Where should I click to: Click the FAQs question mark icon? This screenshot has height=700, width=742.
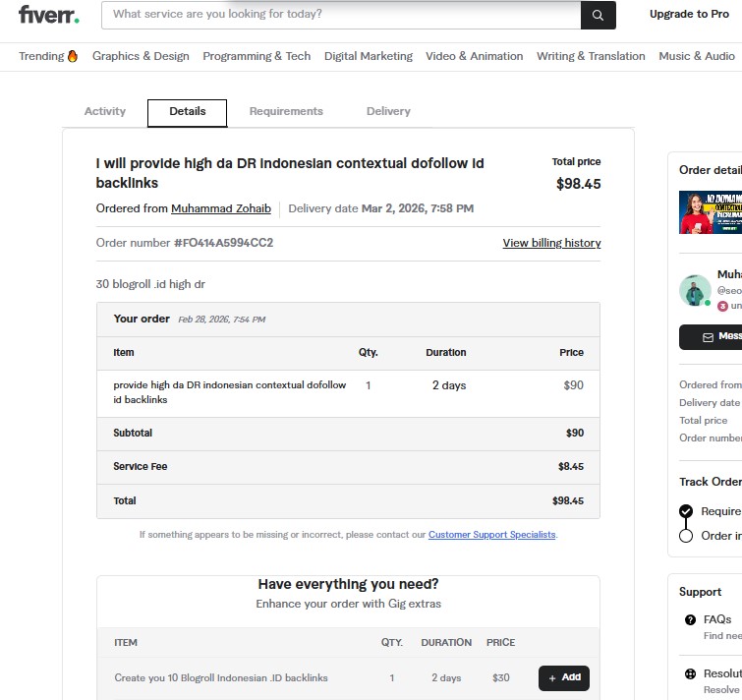[x=690, y=619]
